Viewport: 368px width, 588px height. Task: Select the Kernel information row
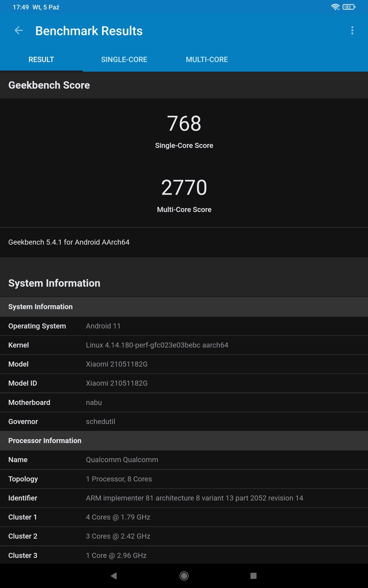184,345
